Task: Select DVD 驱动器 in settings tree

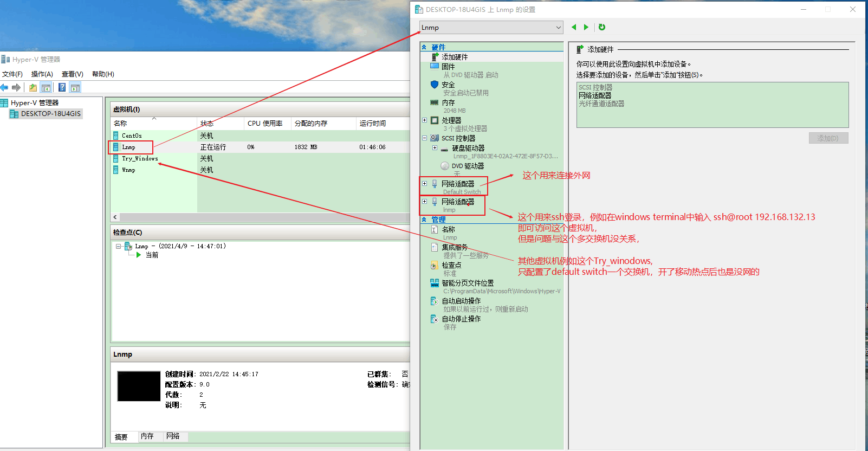Action: (x=468, y=166)
